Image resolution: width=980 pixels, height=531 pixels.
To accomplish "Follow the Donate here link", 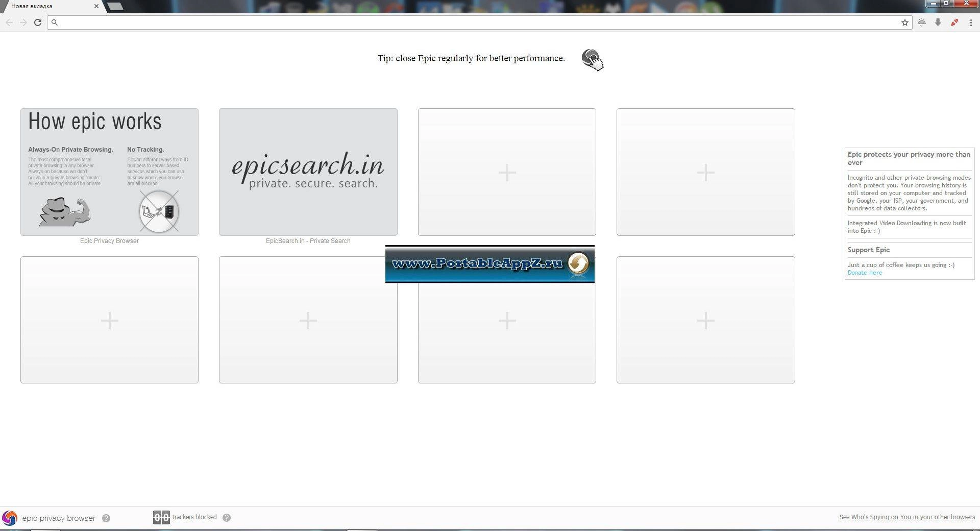I will point(865,273).
